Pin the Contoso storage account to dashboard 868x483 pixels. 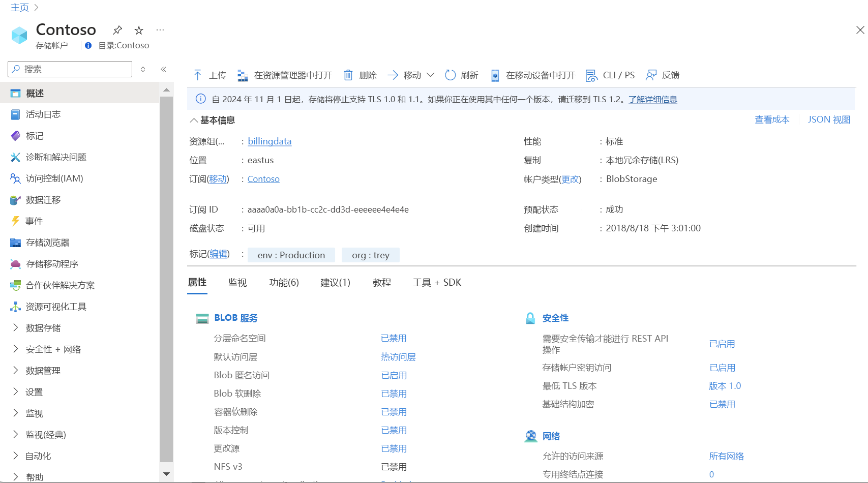[x=117, y=30]
